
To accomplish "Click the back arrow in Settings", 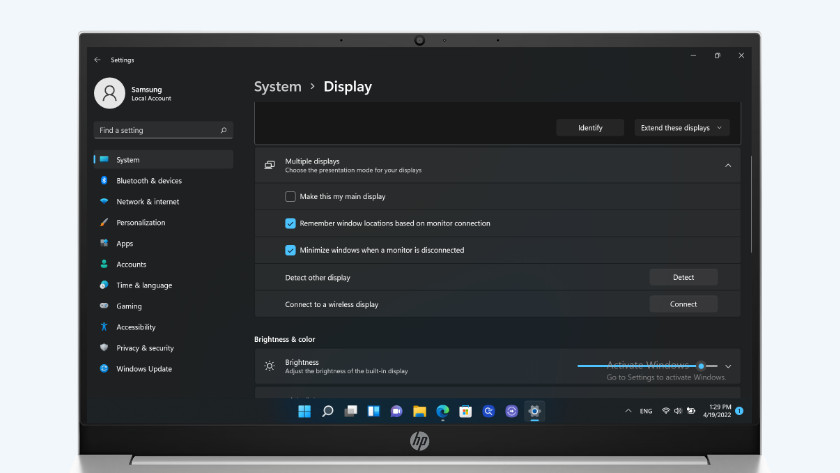I will [98, 60].
